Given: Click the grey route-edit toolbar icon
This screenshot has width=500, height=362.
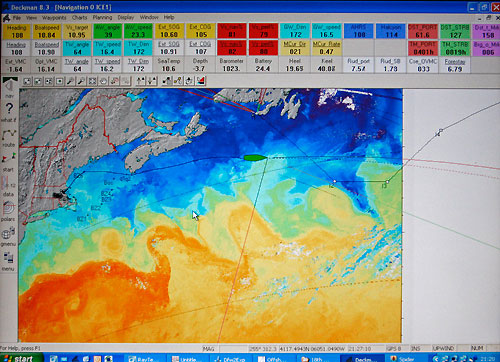Looking at the screenshot, I should (167, 81).
